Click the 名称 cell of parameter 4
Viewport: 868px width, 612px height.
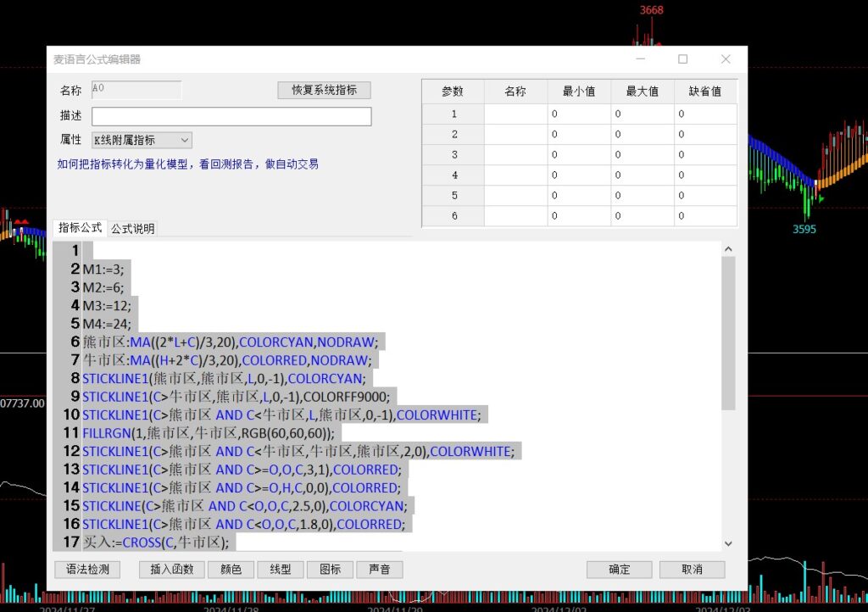[516, 175]
